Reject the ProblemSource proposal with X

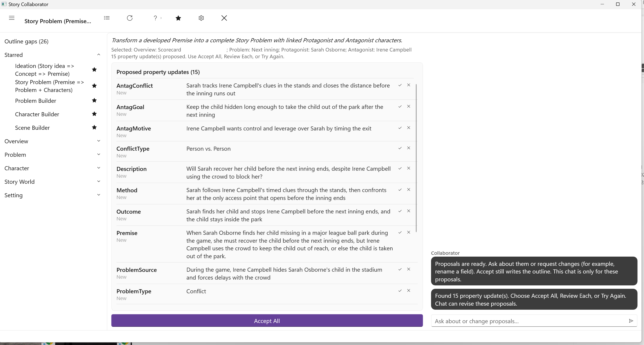pyautogui.click(x=409, y=269)
